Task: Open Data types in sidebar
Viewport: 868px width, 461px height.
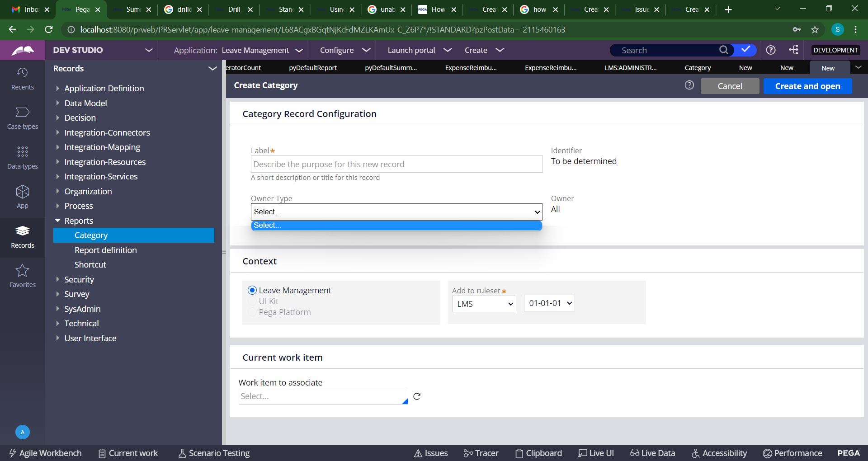Action: coord(22,158)
